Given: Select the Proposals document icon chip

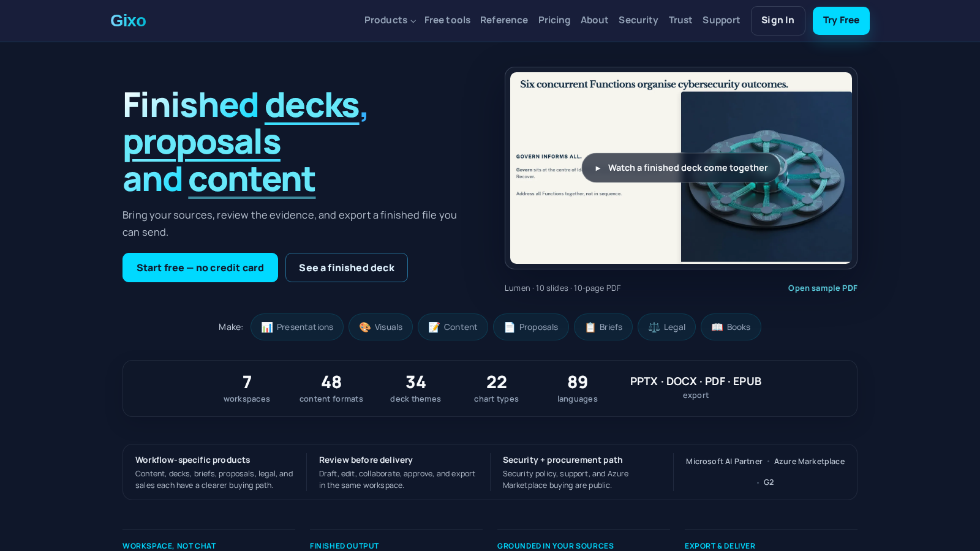Looking at the screenshot, I should [x=531, y=327].
